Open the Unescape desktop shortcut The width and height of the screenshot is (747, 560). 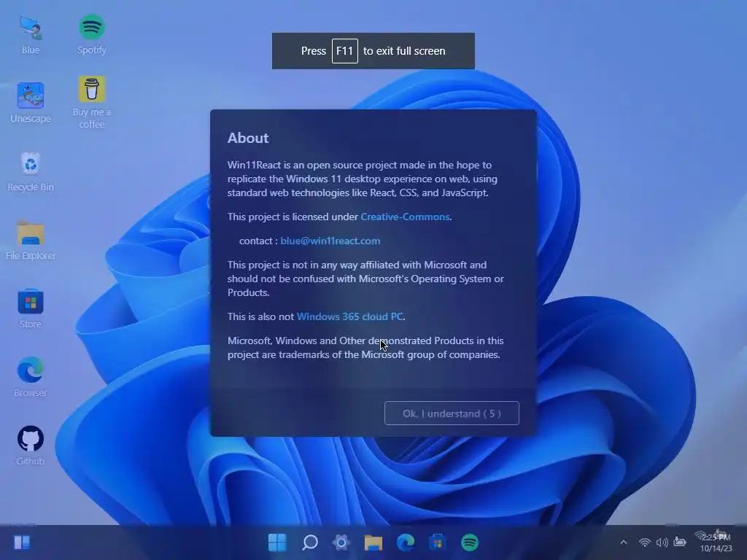coord(31,102)
